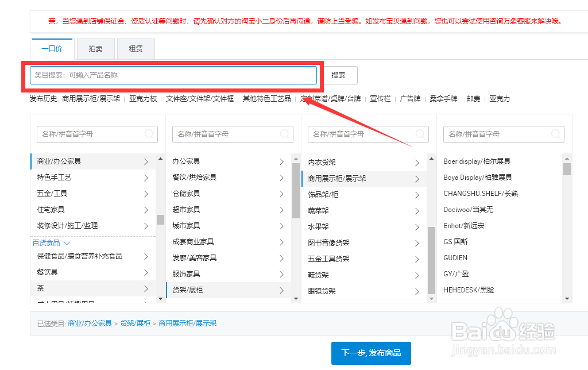Click the magnifier icon in first column search

pos(148,134)
